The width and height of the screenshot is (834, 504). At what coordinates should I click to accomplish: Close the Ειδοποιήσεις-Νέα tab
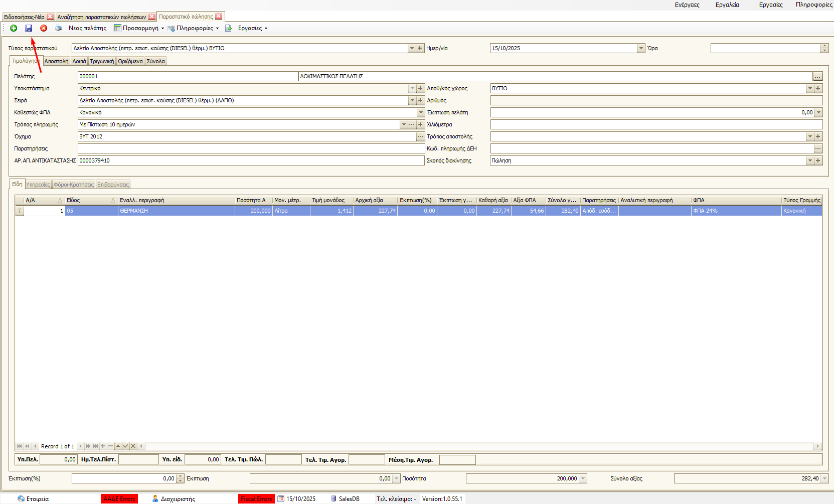coord(50,17)
